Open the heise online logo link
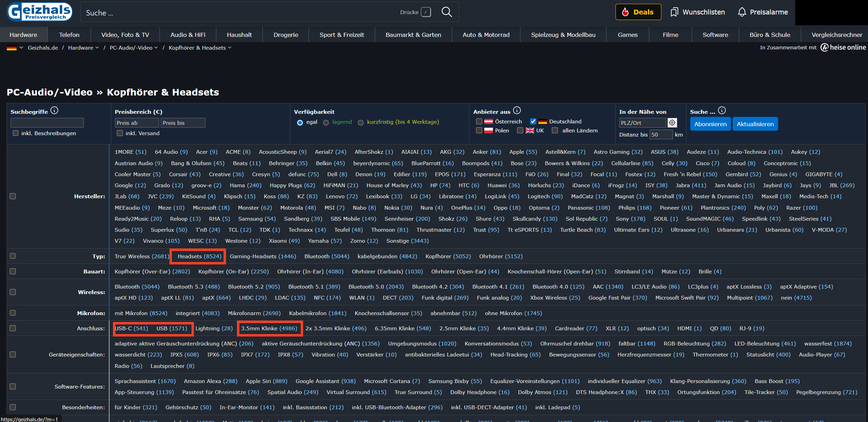 (843, 48)
